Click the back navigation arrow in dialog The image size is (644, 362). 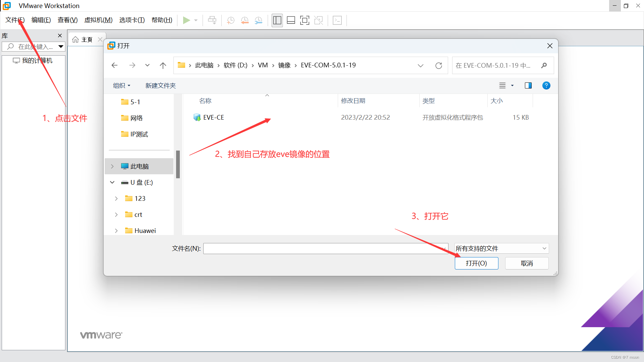click(114, 65)
